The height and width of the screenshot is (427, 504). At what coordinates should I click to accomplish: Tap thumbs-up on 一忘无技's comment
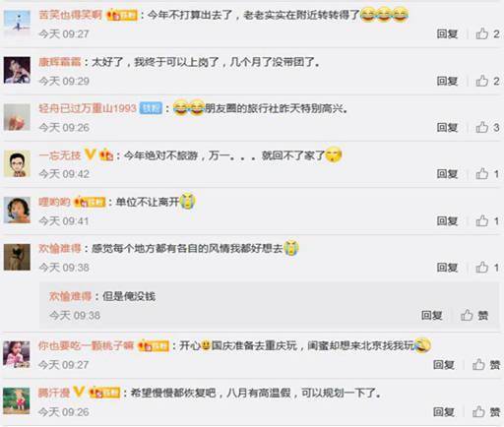(x=487, y=174)
